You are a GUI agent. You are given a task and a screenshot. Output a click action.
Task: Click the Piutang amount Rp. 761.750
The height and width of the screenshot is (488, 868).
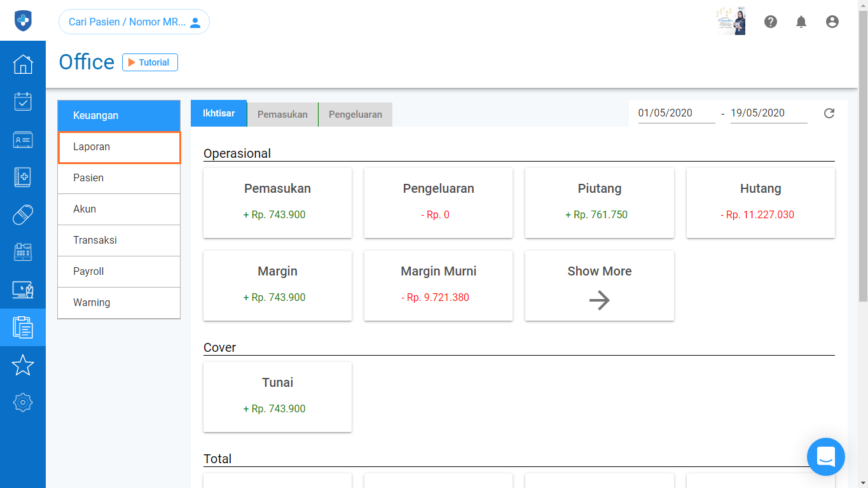[x=596, y=215]
